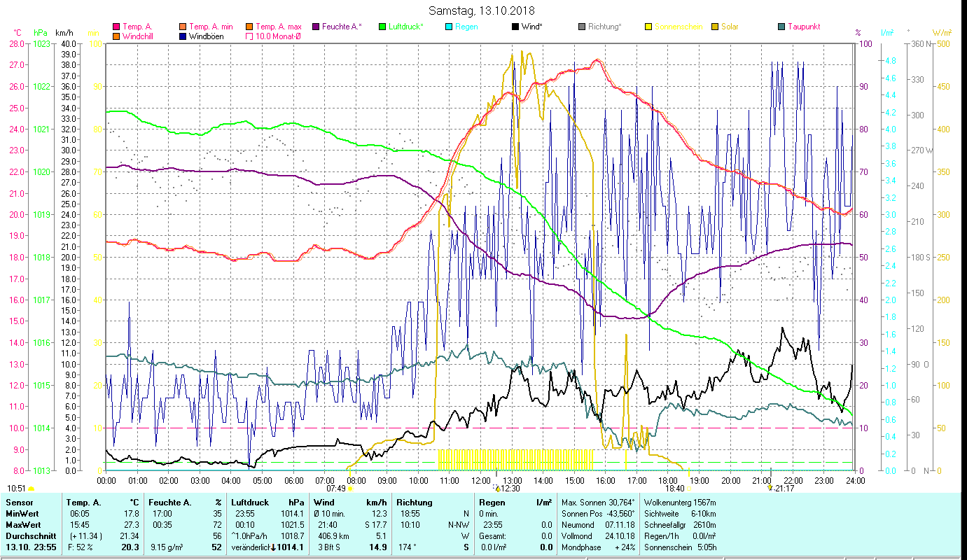
Task: Click the Sonnenschein legend label
Action: coord(678,27)
